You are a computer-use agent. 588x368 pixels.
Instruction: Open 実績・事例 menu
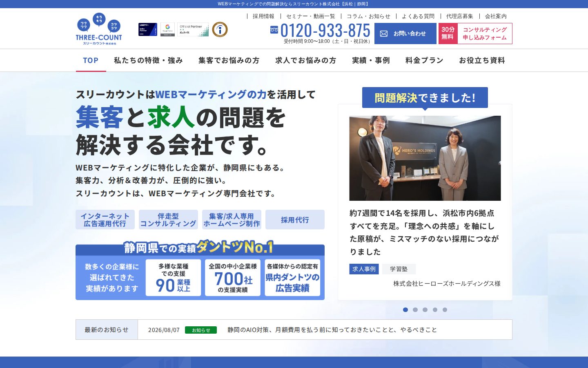pyautogui.click(x=371, y=61)
